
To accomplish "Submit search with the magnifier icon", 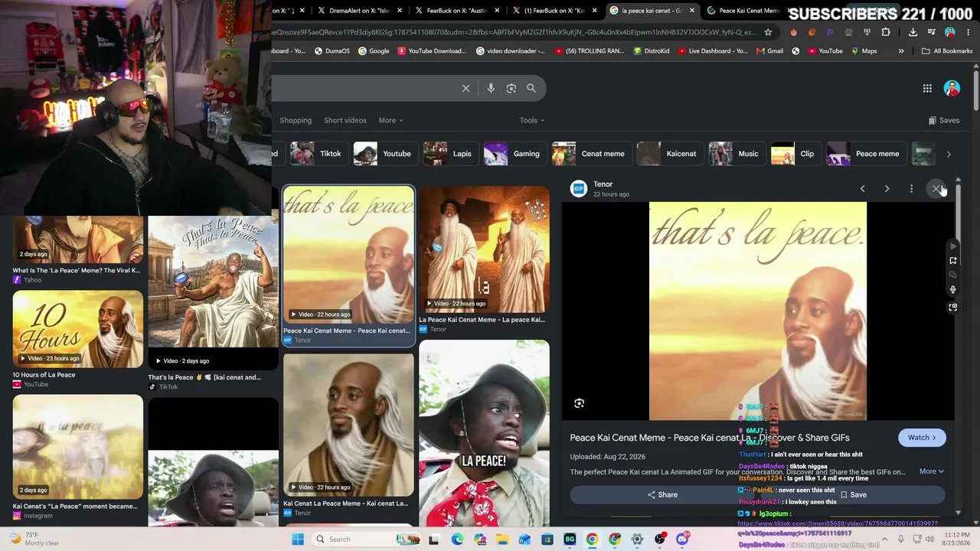I will pyautogui.click(x=531, y=88).
